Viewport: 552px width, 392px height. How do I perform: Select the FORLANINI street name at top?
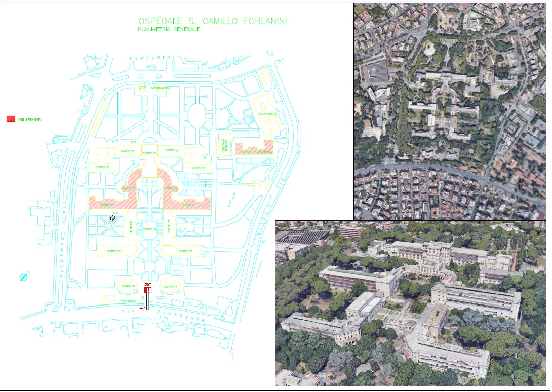click(x=152, y=58)
